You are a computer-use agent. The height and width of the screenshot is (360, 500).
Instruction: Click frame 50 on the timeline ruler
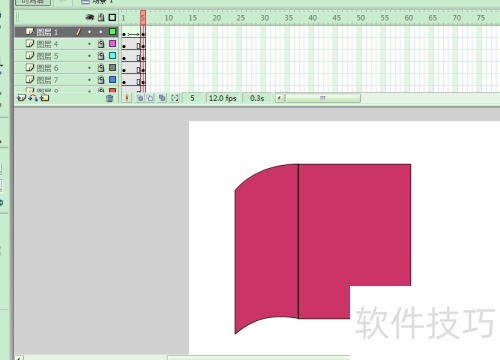click(x=361, y=18)
